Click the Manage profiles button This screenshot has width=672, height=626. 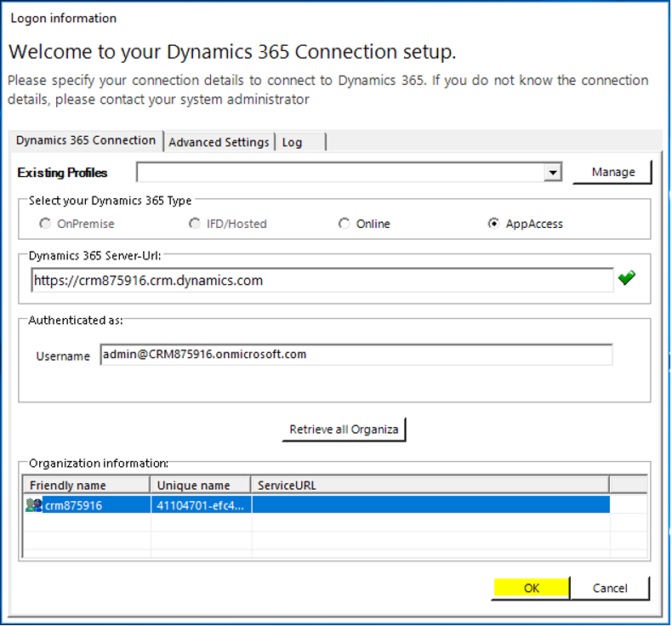[612, 173]
